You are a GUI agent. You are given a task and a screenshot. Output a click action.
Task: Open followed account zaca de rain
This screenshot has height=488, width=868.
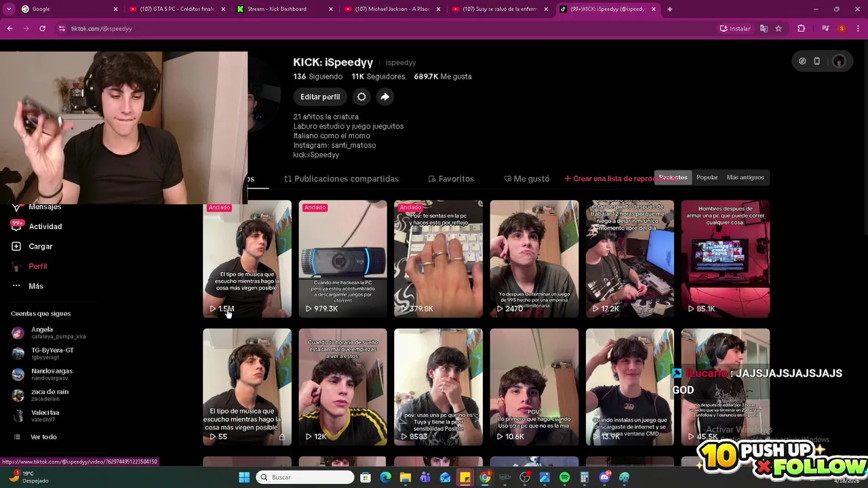pyautogui.click(x=40, y=394)
